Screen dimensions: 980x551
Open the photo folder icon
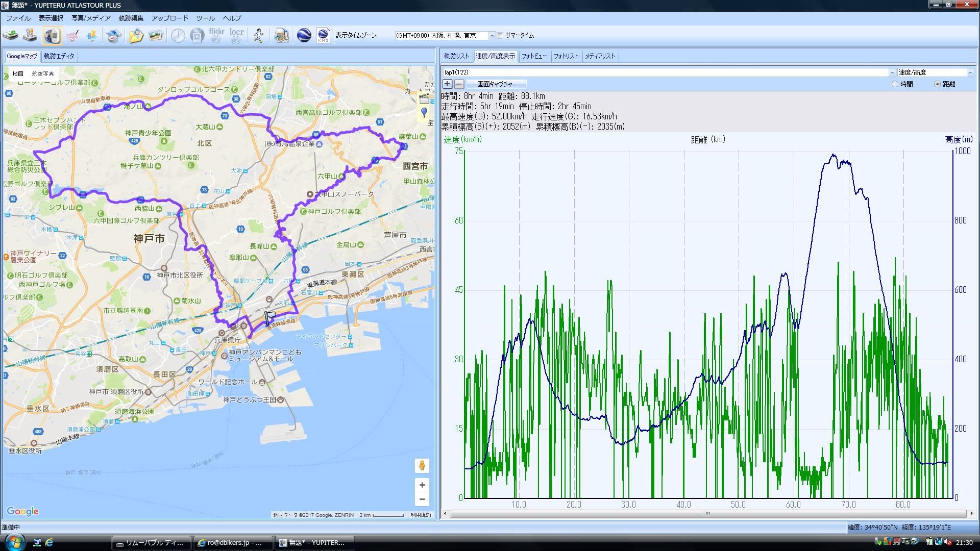tap(136, 36)
